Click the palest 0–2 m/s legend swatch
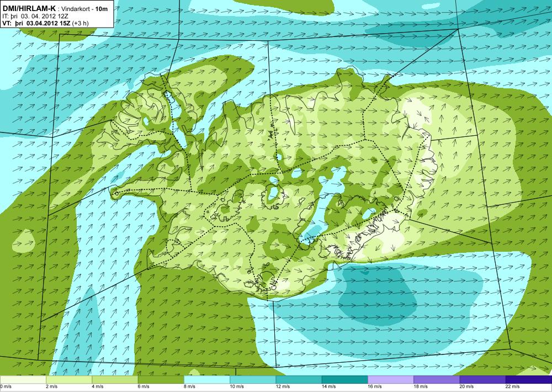The width and height of the screenshot is (552, 392). pos(23,380)
